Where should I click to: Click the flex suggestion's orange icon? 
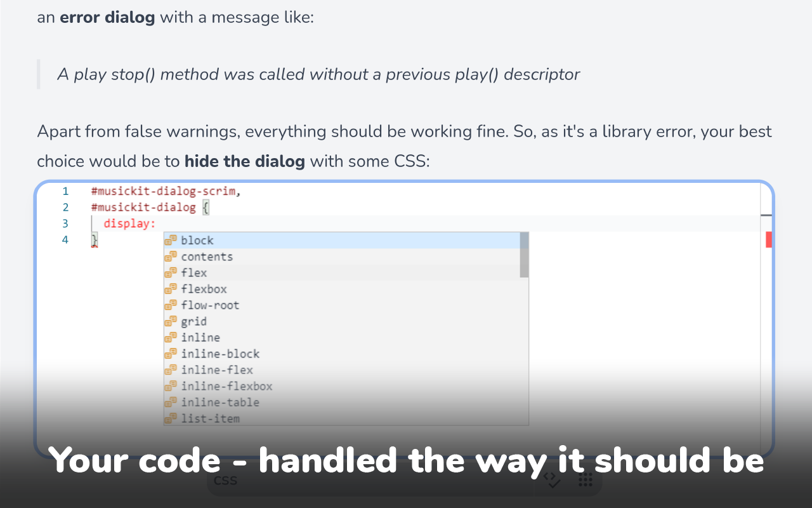[x=170, y=272]
